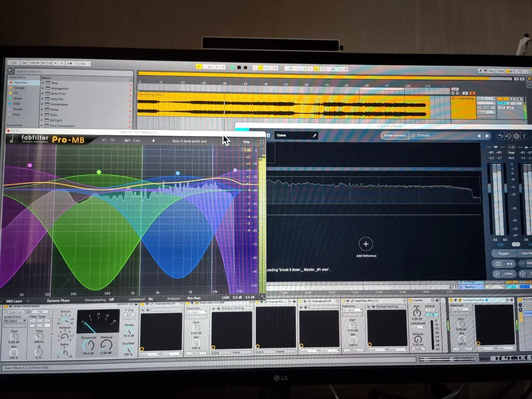Screen dimensions: 532x399
Task: Add a reference track in Ozone
Action: (366, 244)
